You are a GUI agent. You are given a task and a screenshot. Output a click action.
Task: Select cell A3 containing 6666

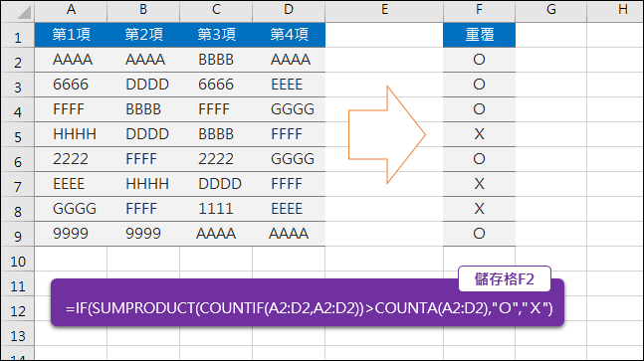pos(71,85)
